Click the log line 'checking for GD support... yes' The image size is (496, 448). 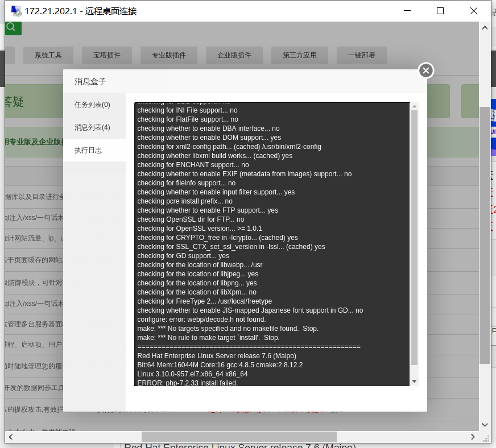click(x=183, y=256)
